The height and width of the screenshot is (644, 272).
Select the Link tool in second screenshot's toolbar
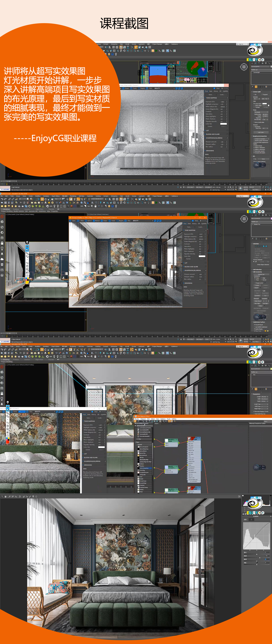(x=9, y=199)
